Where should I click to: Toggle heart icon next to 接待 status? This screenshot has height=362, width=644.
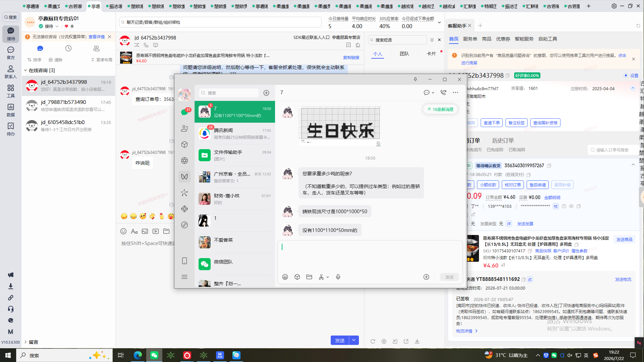click(66, 26)
